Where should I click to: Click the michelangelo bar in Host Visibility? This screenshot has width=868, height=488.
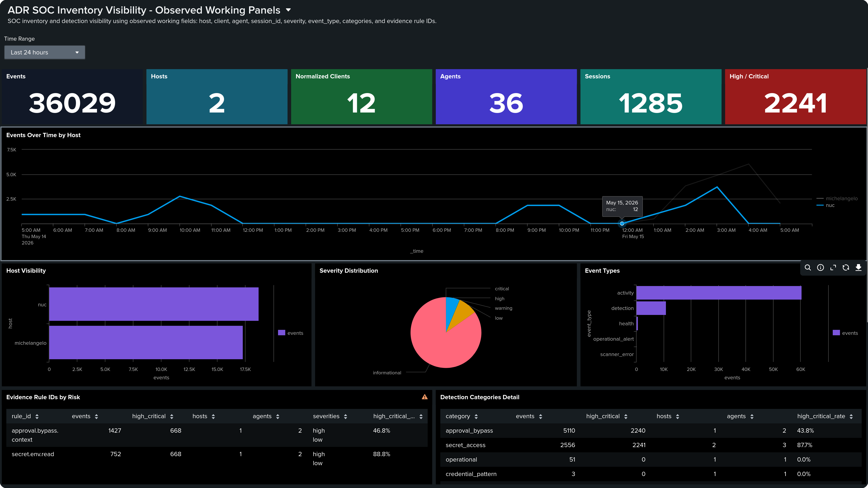pyautogui.click(x=146, y=343)
